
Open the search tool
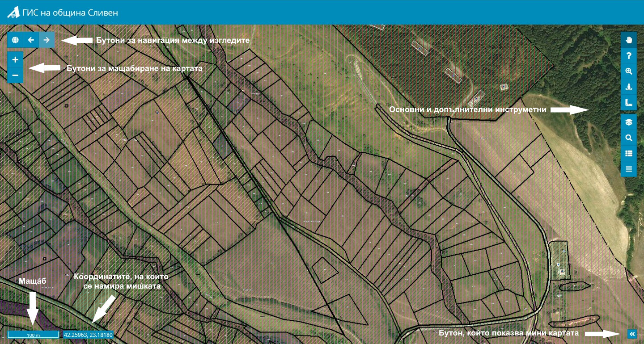[629, 138]
